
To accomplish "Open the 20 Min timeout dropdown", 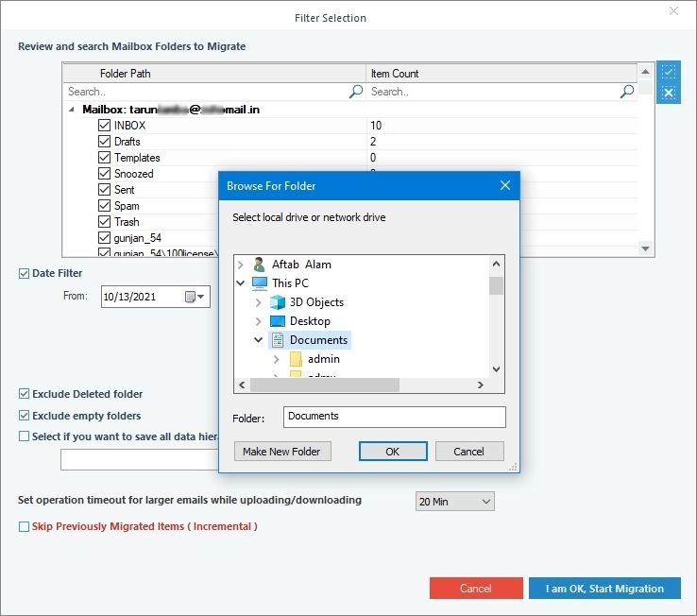I will point(454,502).
